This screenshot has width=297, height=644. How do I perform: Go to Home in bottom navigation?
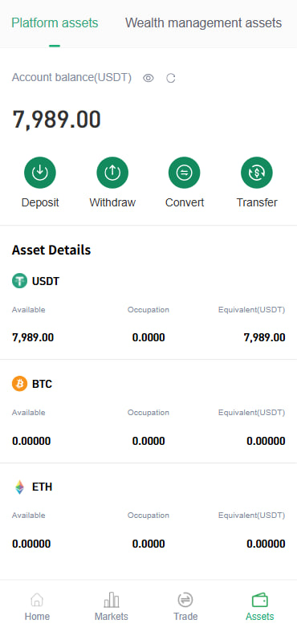coord(37,607)
